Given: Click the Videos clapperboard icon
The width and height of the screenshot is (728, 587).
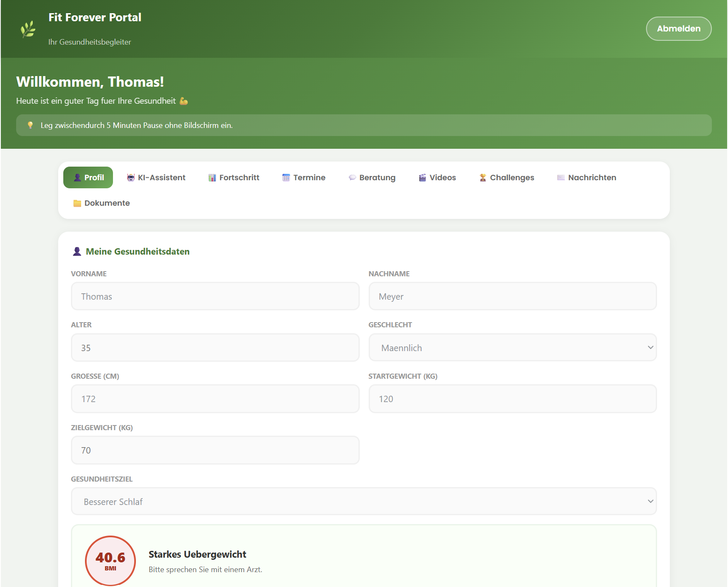Looking at the screenshot, I should click(x=422, y=178).
